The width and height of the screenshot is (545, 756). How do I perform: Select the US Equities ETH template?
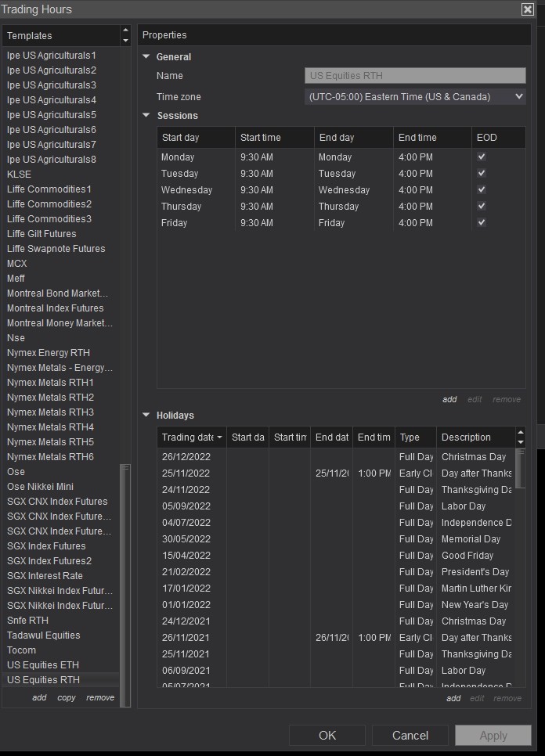tap(61, 665)
